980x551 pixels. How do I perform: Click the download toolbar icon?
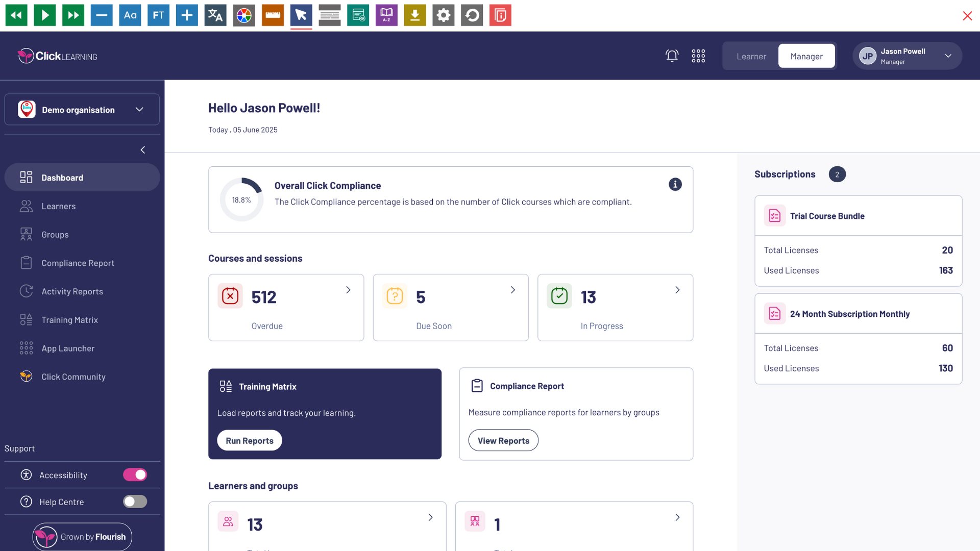(415, 15)
